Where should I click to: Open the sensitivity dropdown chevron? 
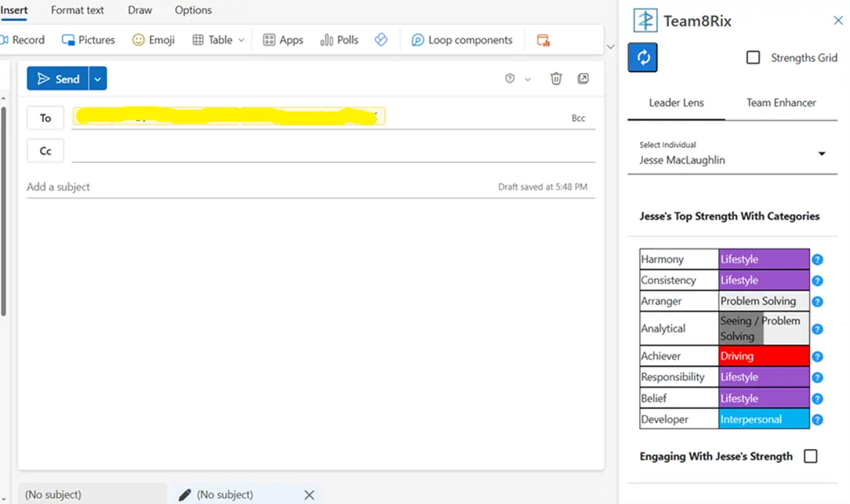click(528, 79)
